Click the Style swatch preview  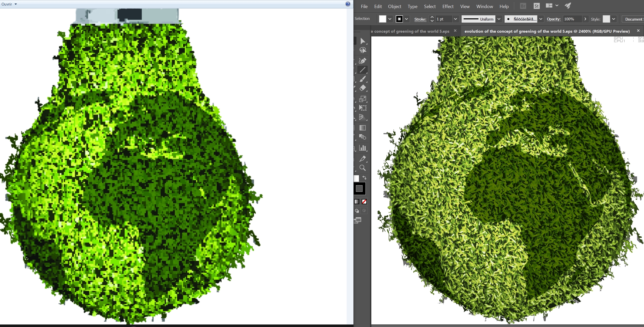606,19
